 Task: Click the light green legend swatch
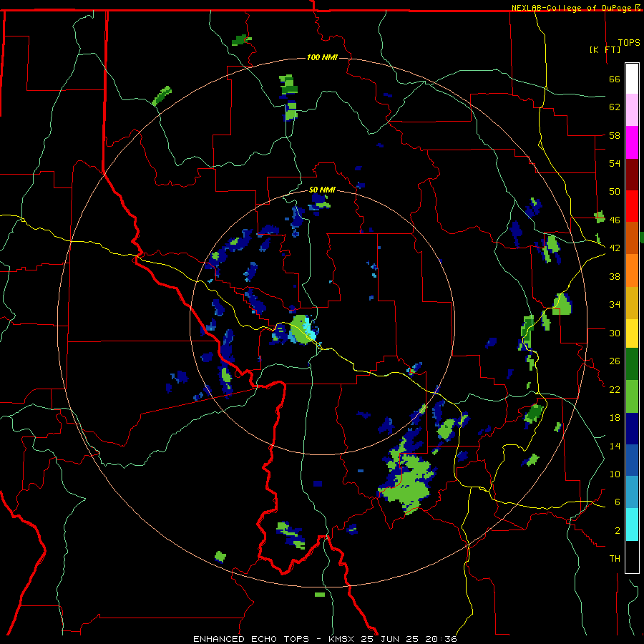coord(632,396)
